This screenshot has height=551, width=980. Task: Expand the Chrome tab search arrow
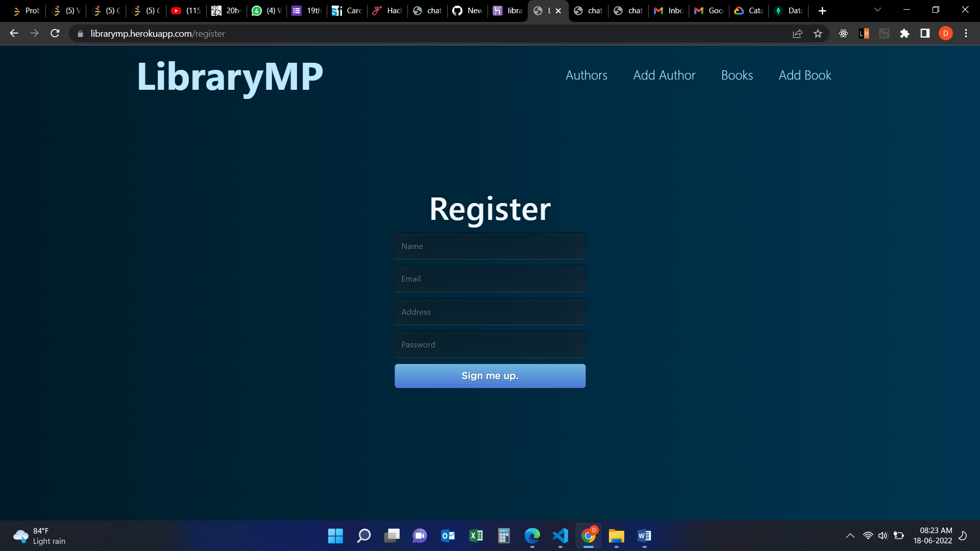(x=877, y=10)
